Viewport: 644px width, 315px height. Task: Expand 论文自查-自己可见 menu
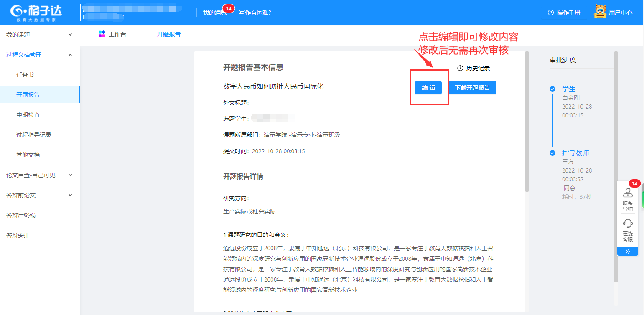click(70, 175)
